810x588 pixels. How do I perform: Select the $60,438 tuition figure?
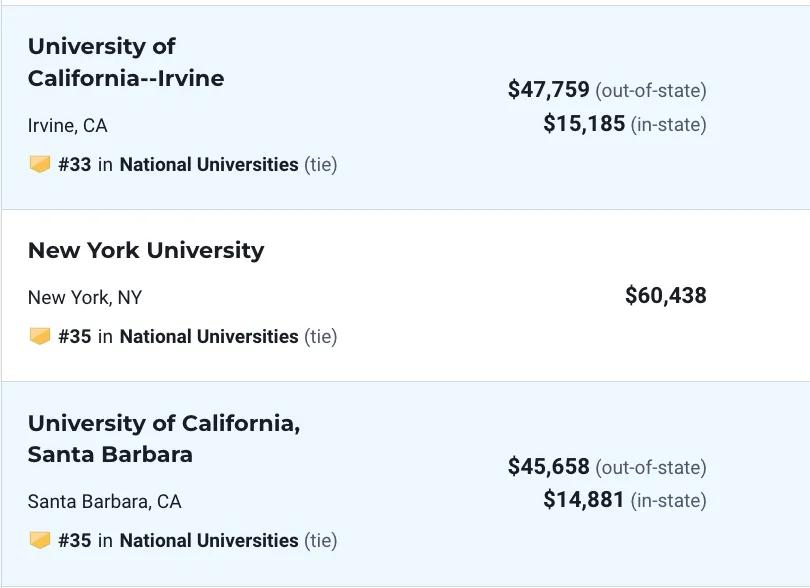(x=666, y=296)
